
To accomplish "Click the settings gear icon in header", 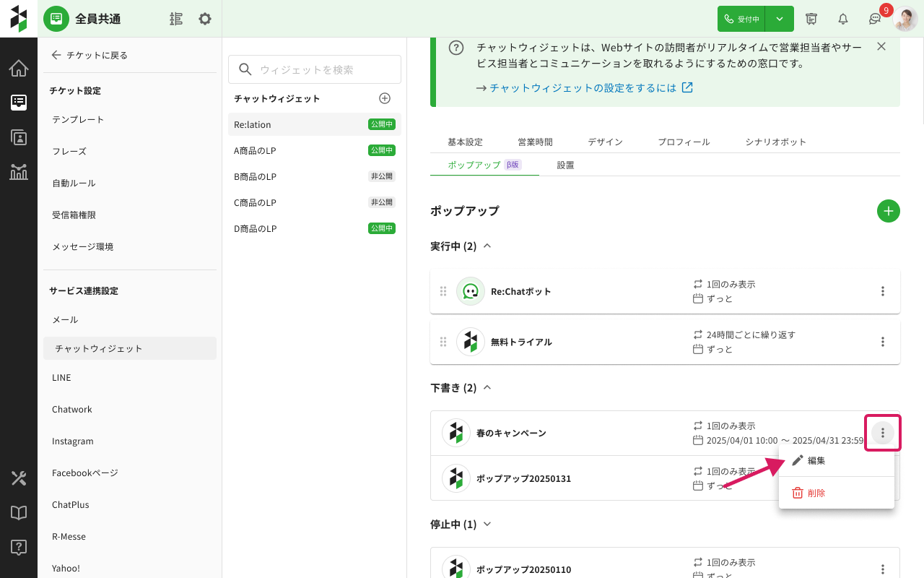I will pos(205,19).
